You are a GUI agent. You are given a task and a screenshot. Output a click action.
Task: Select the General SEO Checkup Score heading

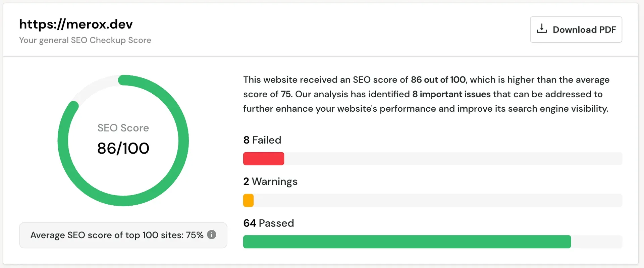(85, 40)
